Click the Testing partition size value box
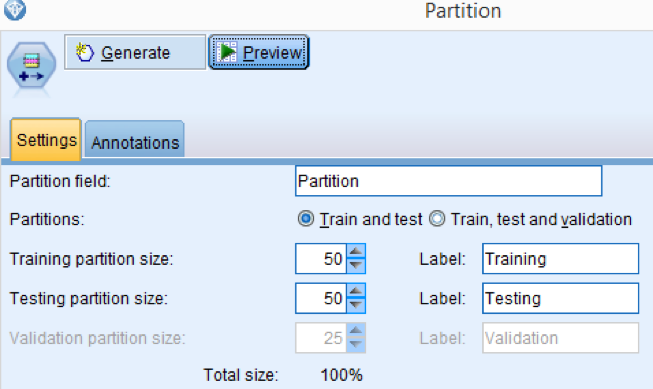Viewport: 653px width, 389px height. tap(321, 298)
